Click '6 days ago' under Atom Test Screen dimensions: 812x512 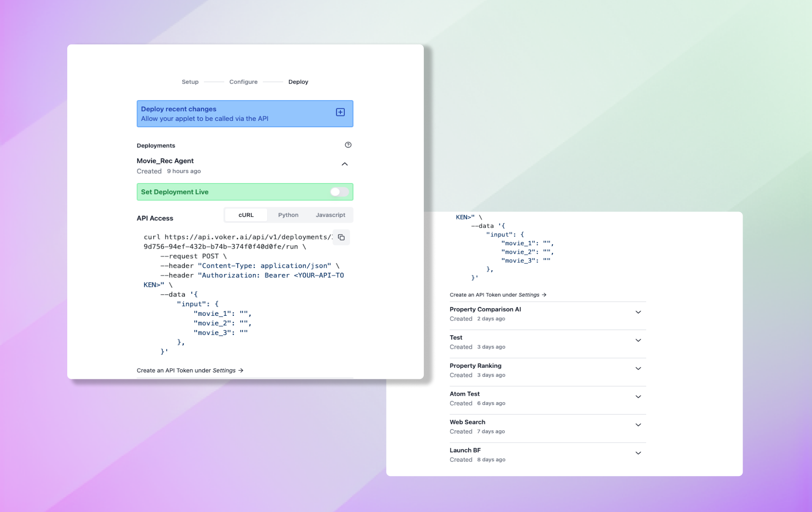pos(491,403)
